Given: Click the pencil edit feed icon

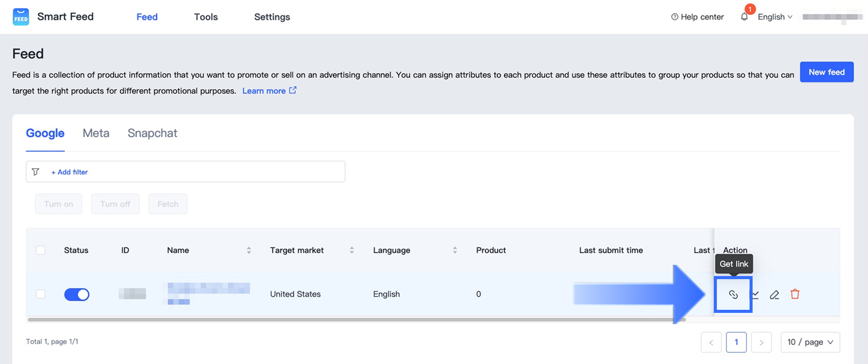Looking at the screenshot, I should tap(775, 294).
